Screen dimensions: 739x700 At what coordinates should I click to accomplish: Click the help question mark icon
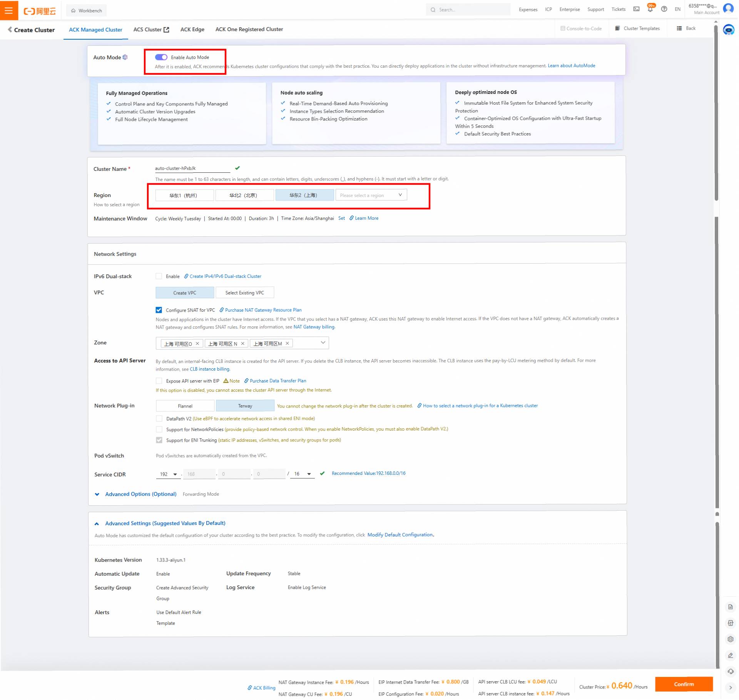[x=664, y=9]
